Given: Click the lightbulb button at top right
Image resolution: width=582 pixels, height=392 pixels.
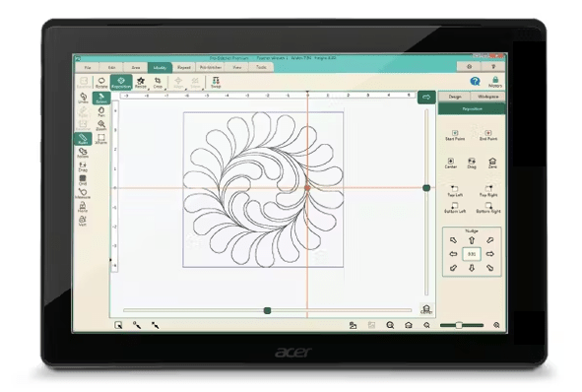Looking at the screenshot, I should (493, 66).
